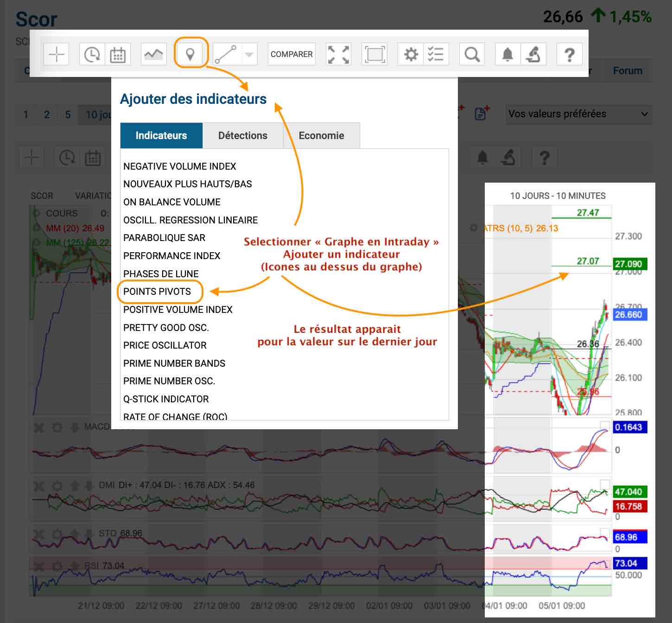
Task: Tick the checkbox on the MACD panel
Action: [605, 426]
